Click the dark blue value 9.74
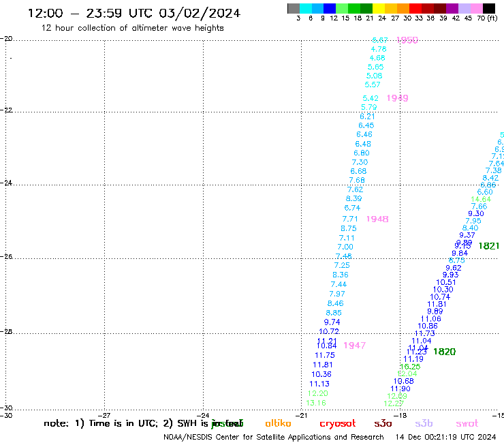 click(x=332, y=322)
